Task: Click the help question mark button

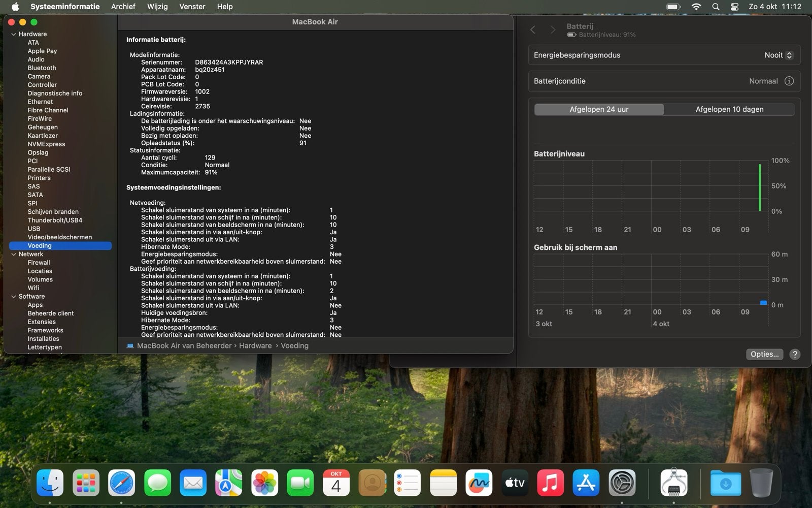Action: pos(795,354)
